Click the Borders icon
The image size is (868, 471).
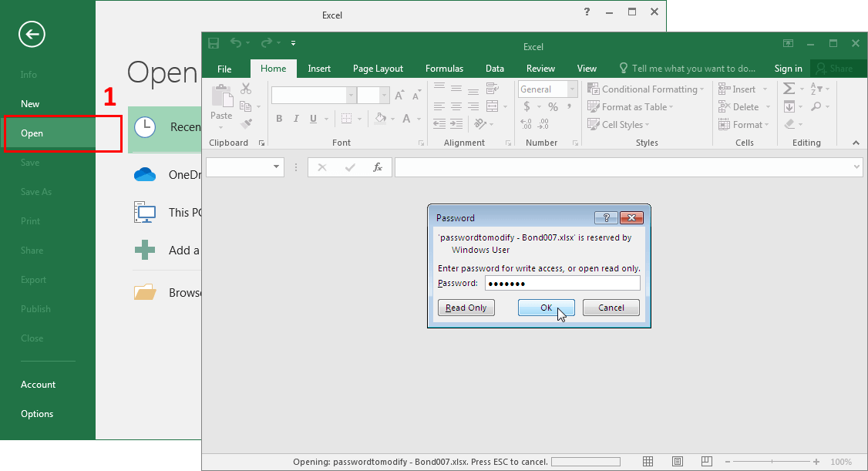click(347, 119)
